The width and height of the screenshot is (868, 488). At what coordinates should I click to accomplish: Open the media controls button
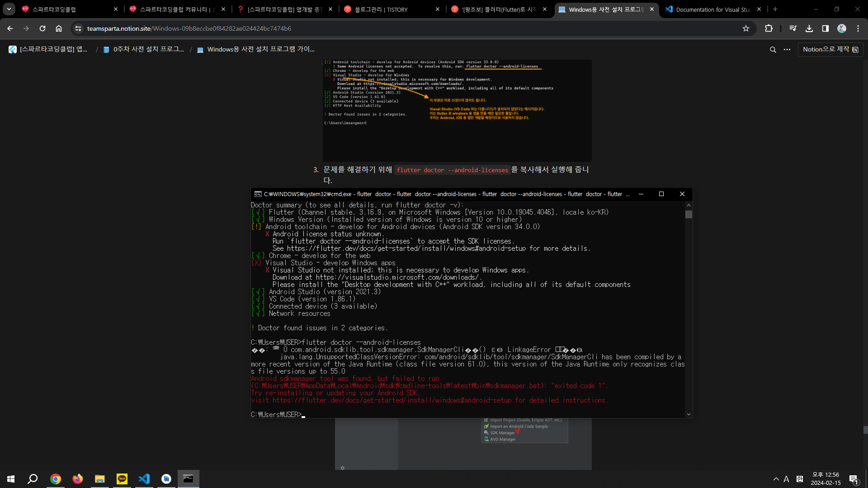[x=793, y=28]
